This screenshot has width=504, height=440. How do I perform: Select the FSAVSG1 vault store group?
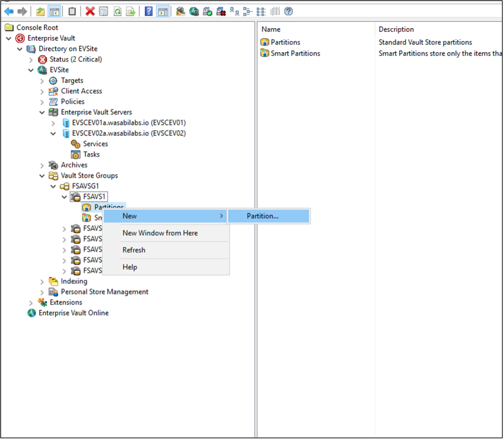[85, 186]
